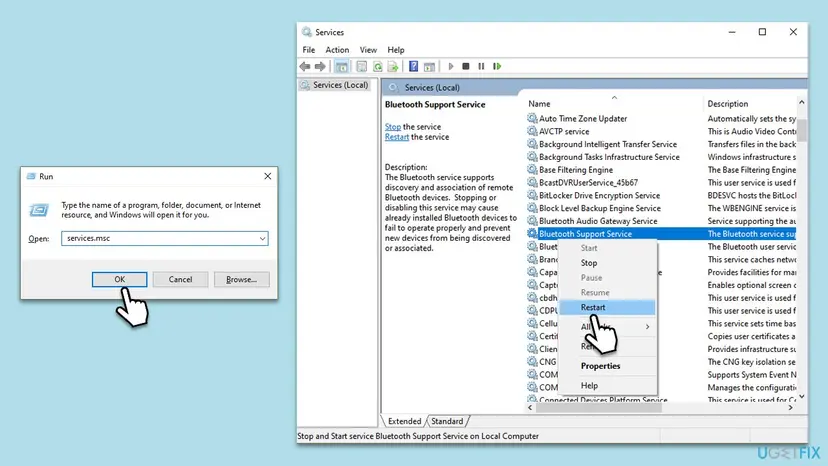Open the Run dialog Open dropdown arrow
The image size is (828, 466).
262,238
